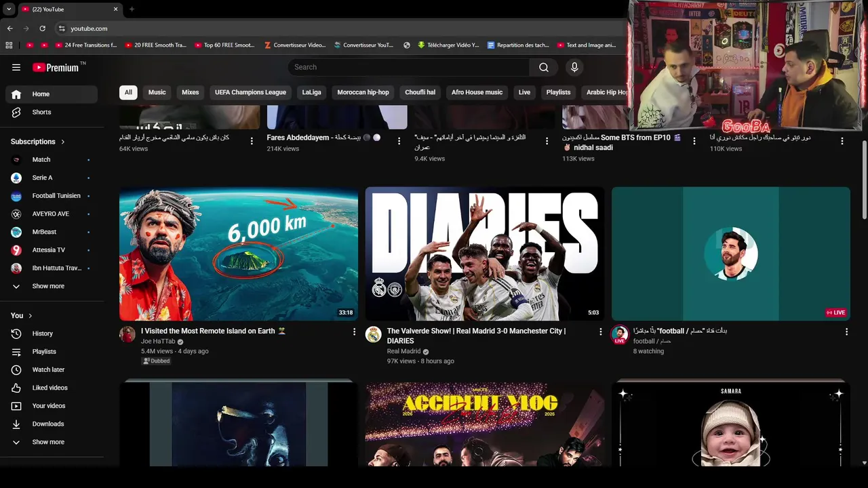This screenshot has height=488, width=868.
Task: Open Downloads in the sidebar
Action: click(x=52, y=424)
